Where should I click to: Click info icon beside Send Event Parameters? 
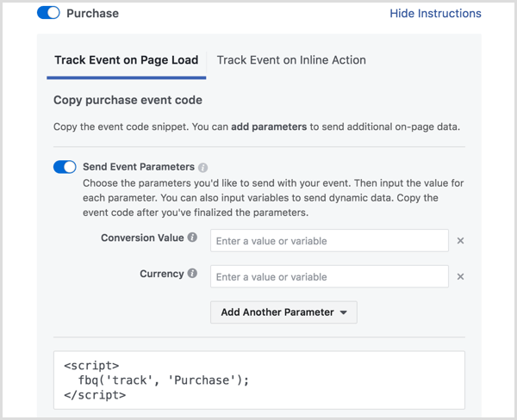coord(202,168)
